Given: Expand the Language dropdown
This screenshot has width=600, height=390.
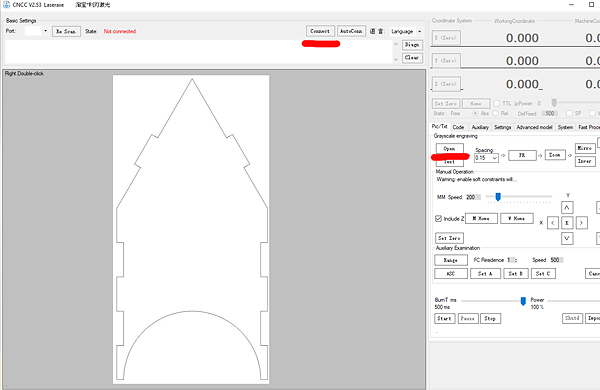Looking at the screenshot, I should click(x=419, y=31).
